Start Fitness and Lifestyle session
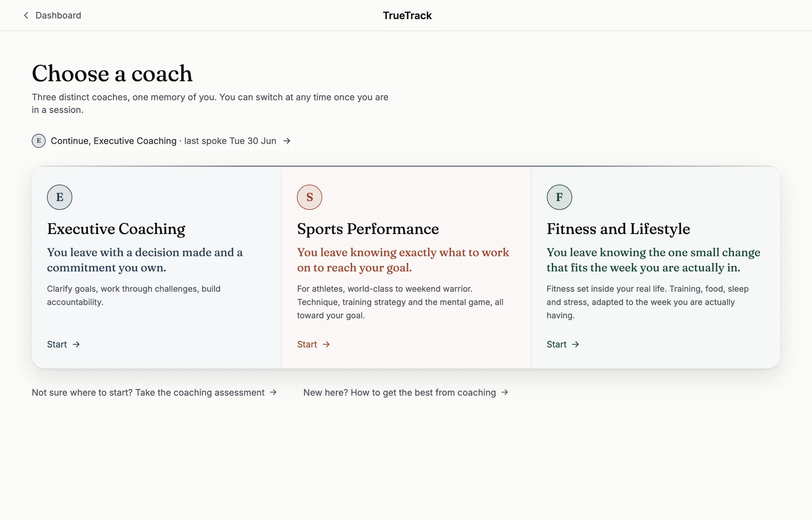Screen dimensions: 812x520 point(563,344)
